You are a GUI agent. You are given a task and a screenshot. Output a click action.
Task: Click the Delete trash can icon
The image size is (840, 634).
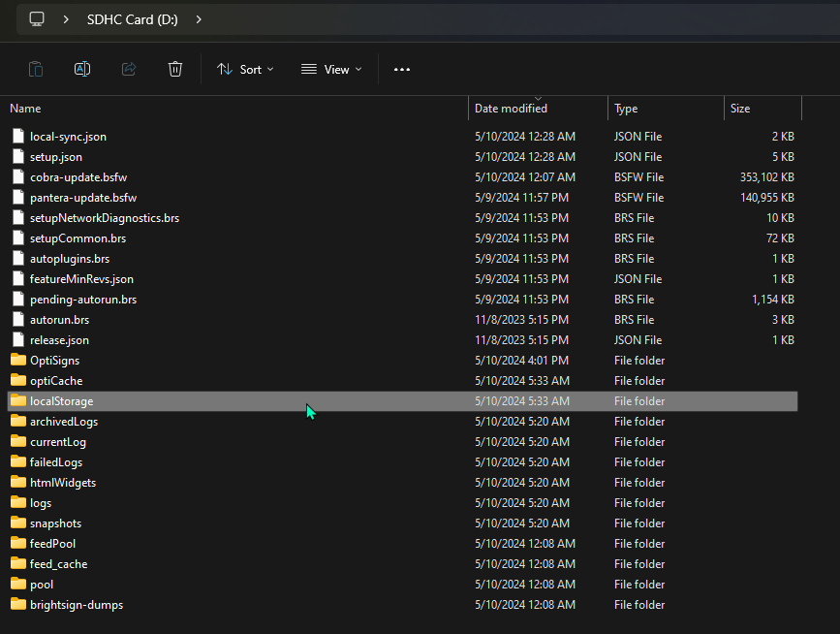(x=175, y=69)
